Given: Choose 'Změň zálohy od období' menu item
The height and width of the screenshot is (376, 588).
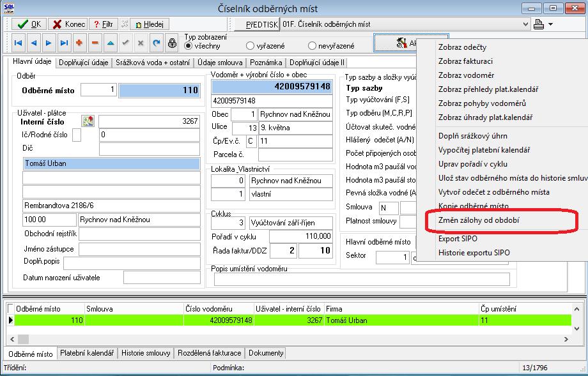Looking at the screenshot, I should 479,220.
